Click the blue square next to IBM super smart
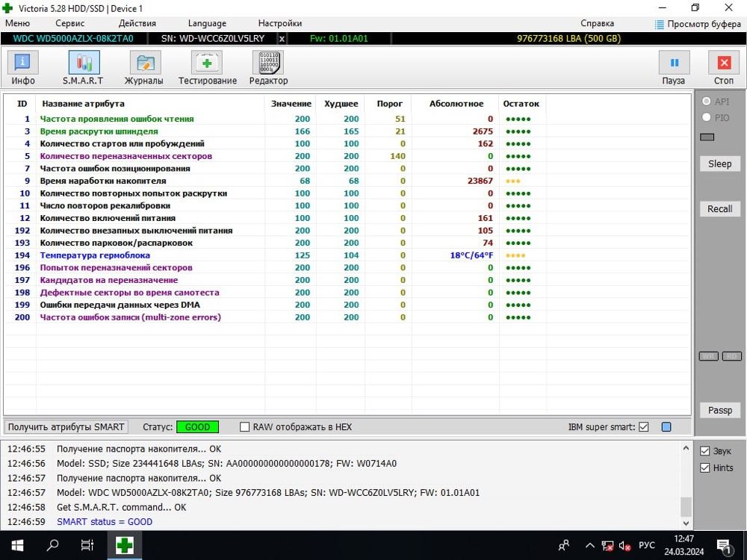 (666, 427)
